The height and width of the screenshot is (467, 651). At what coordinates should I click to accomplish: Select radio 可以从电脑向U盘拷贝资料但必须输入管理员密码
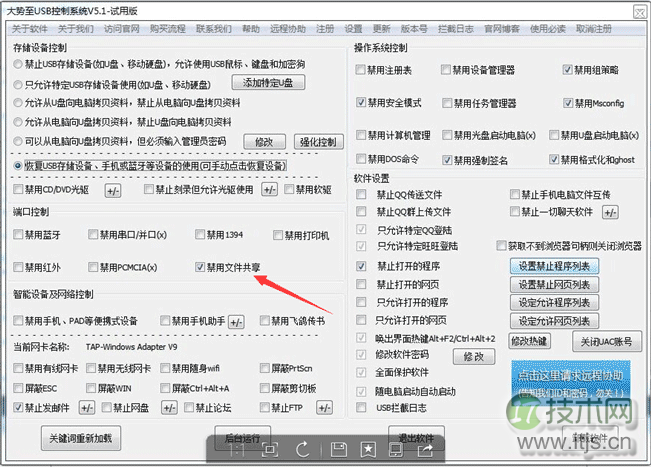pos(17,141)
